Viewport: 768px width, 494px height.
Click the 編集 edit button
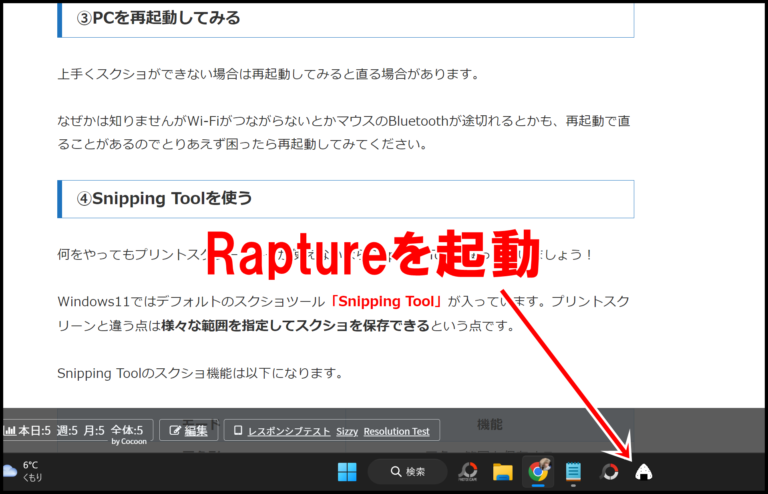click(x=188, y=431)
